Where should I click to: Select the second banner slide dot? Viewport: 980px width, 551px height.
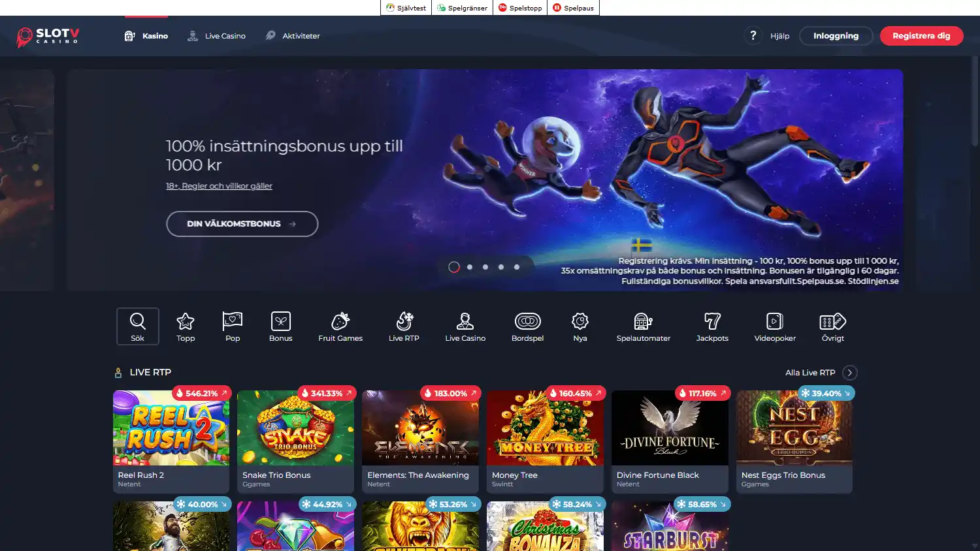click(470, 267)
